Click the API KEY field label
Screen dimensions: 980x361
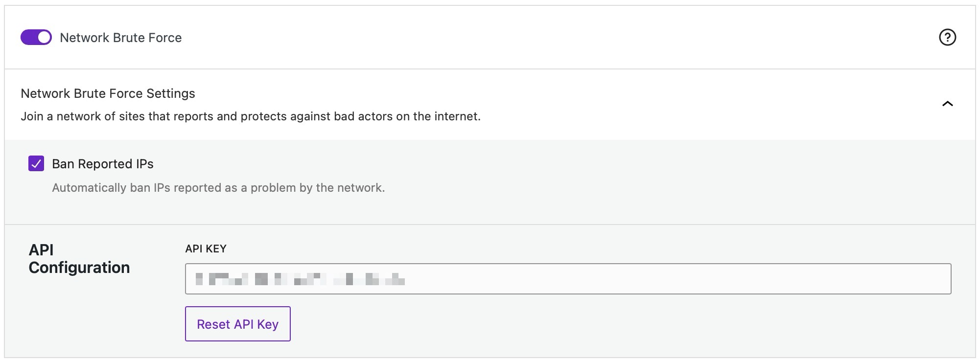pyautogui.click(x=206, y=248)
